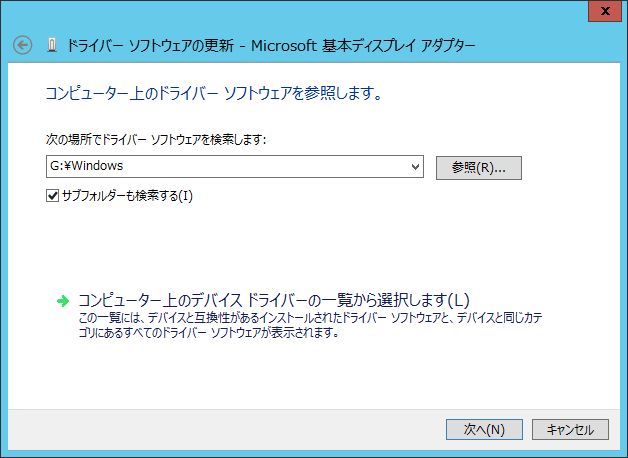The height and width of the screenshot is (458, 628).
Task: Proceed with the 次へ(N) button
Action: click(484, 430)
